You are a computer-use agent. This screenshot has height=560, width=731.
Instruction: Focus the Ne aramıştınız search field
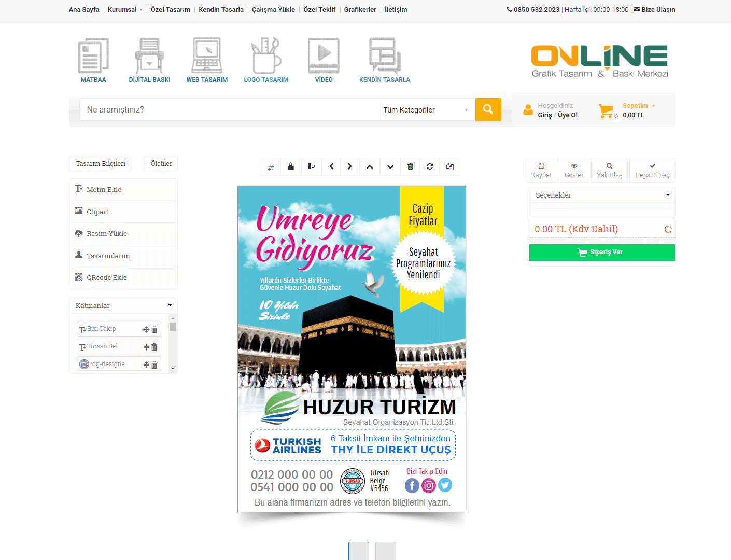click(x=230, y=110)
